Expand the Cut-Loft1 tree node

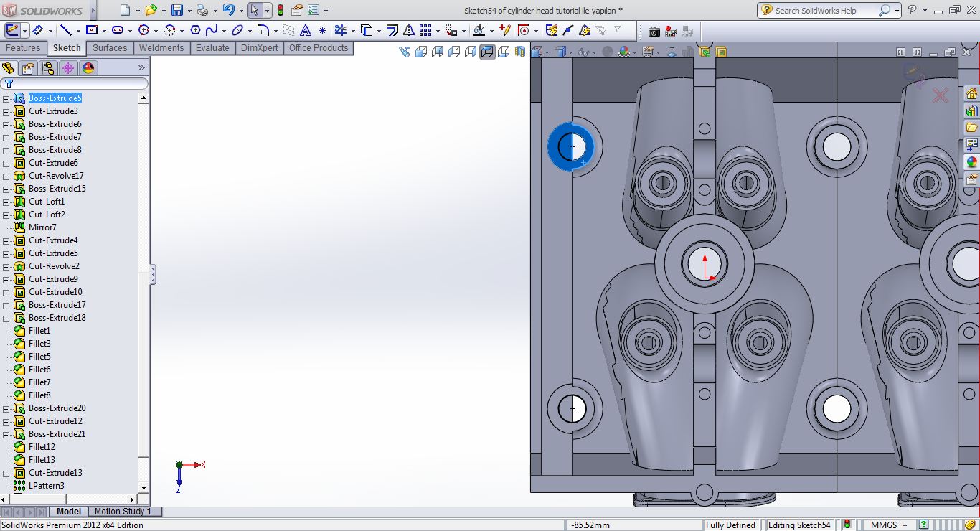[x=6, y=202]
